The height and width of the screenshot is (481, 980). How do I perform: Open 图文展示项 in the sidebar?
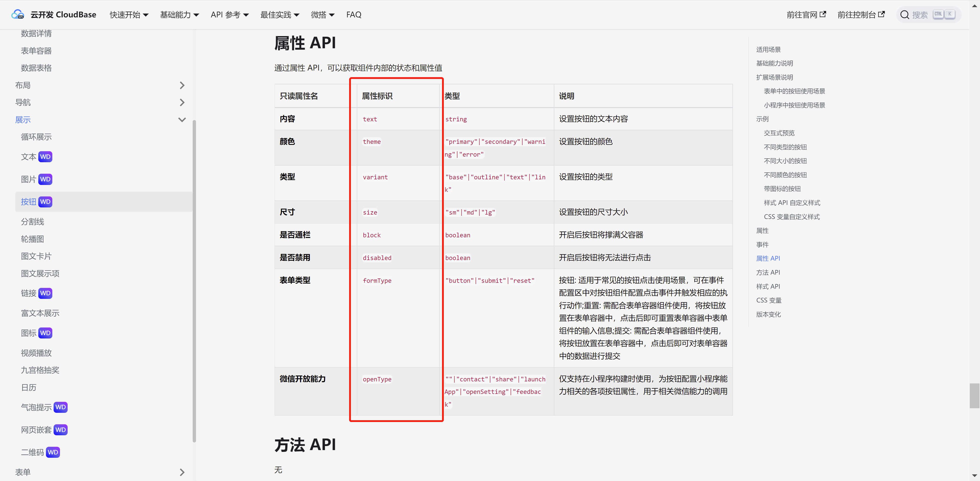(40, 273)
